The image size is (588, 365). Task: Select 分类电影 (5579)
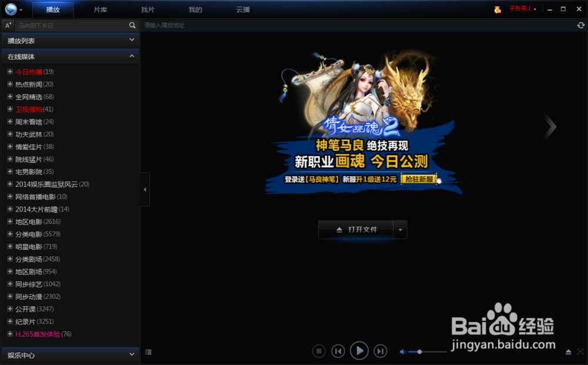click(38, 234)
